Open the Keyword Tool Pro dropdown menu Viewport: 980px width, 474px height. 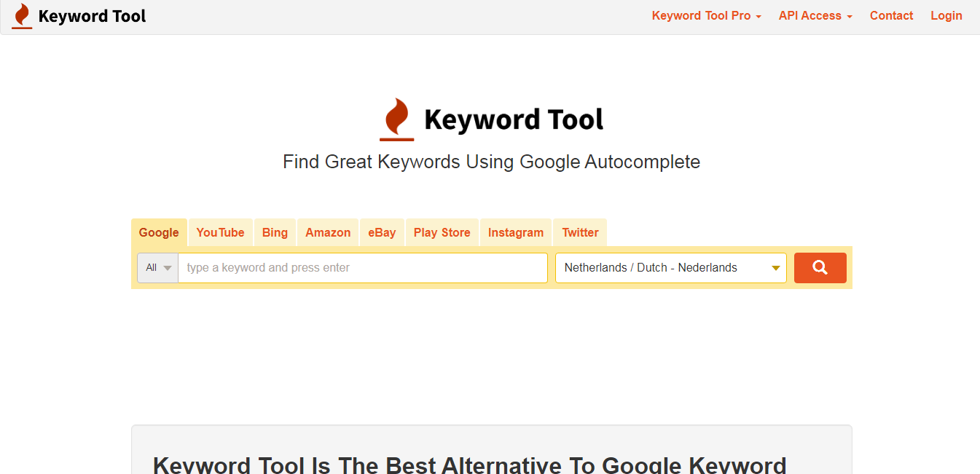click(x=706, y=16)
